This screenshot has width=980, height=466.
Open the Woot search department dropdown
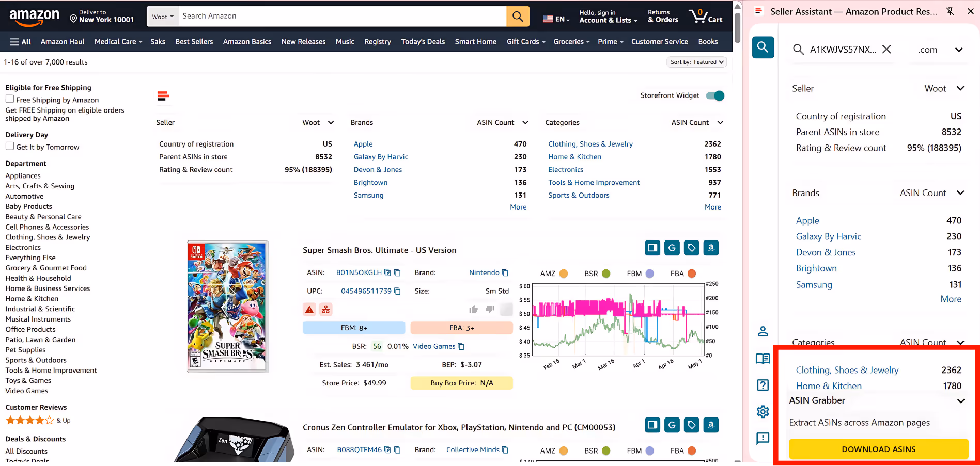tap(163, 17)
